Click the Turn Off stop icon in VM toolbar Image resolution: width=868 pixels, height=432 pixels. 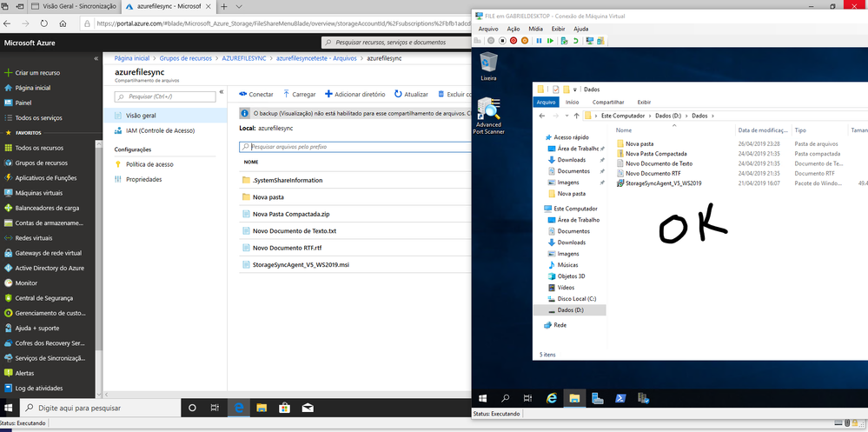(x=503, y=41)
